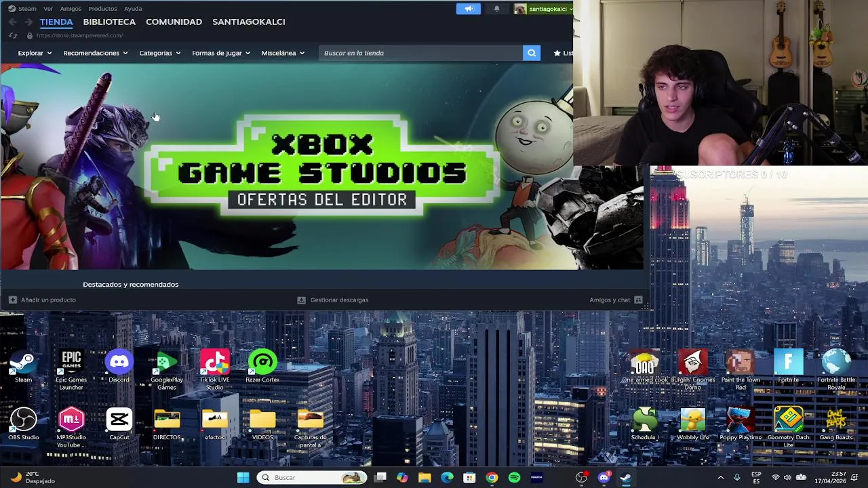868x488 pixels.
Task: Launch the Paint the Town Red shortcut
Action: (741, 370)
